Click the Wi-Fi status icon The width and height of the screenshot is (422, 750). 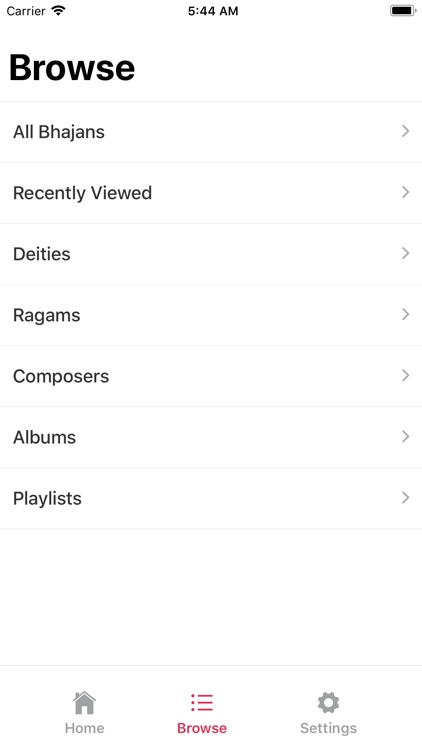coord(58,11)
